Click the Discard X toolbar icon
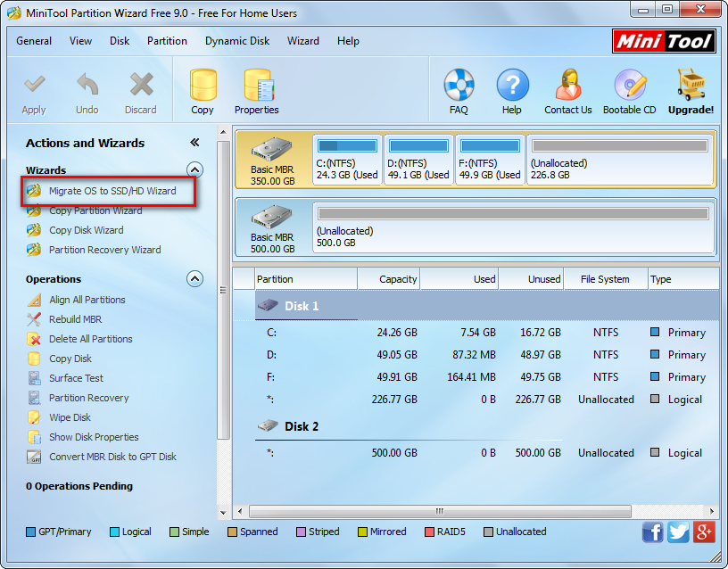The height and width of the screenshot is (569, 728). 141,85
